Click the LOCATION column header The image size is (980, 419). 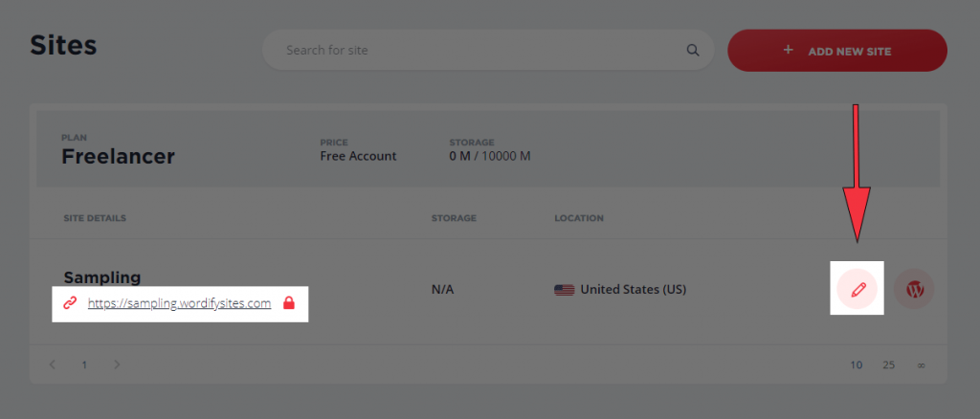(579, 218)
